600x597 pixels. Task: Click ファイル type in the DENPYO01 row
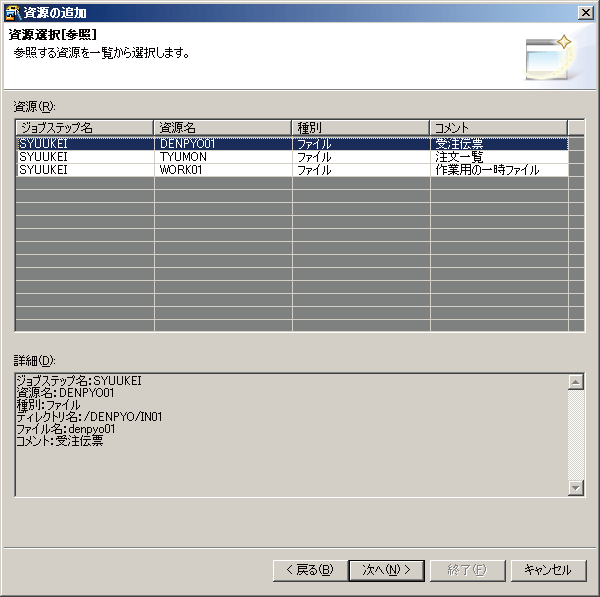(361, 144)
